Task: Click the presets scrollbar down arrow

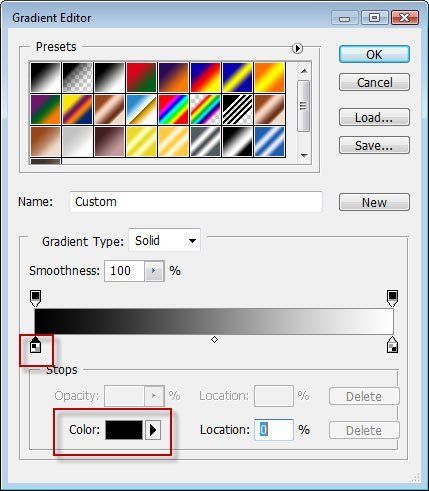Action: pyautogui.click(x=304, y=155)
